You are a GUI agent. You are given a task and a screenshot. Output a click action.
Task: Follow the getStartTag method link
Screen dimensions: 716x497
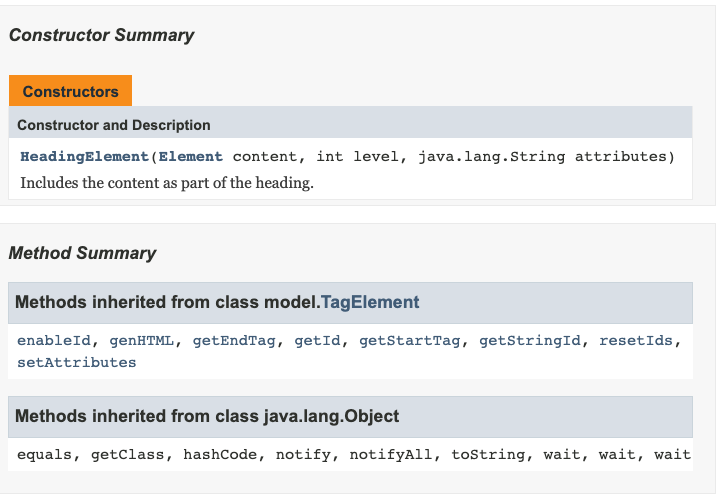[x=410, y=341]
